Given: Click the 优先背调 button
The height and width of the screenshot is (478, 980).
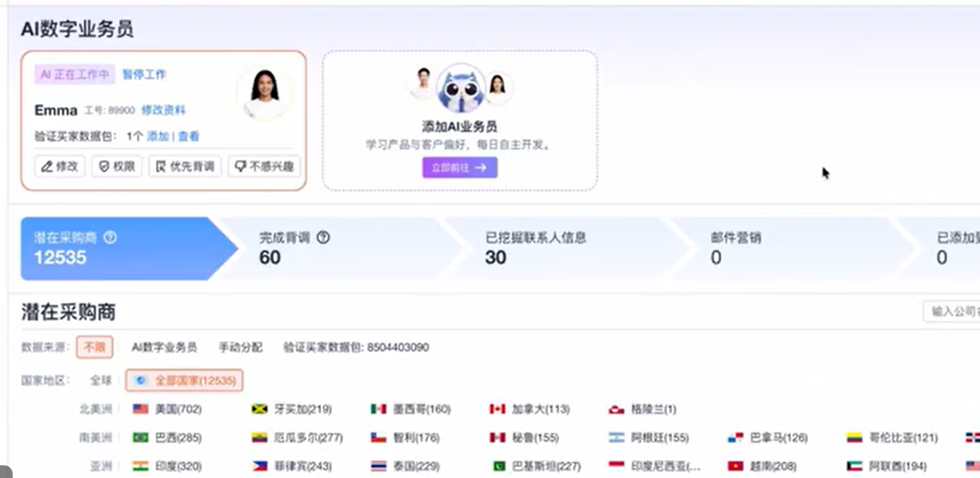Looking at the screenshot, I should point(185,167).
